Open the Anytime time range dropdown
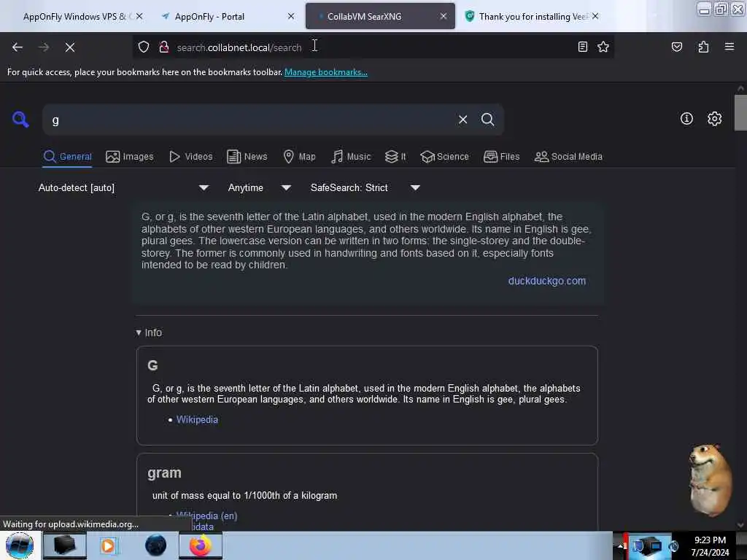 tap(259, 187)
